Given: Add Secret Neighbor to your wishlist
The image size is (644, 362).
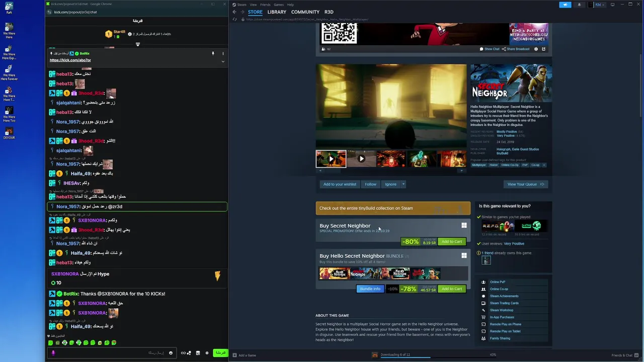Looking at the screenshot, I should [x=340, y=185].
